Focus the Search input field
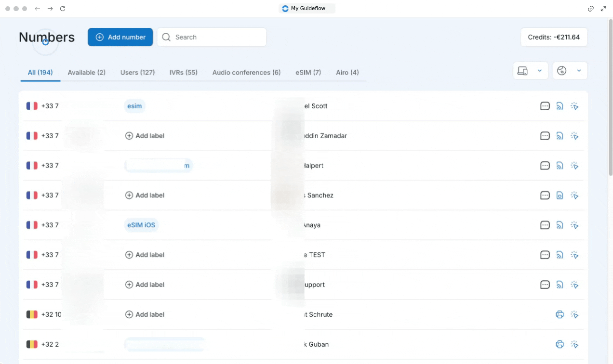613x364 pixels. 217,37
